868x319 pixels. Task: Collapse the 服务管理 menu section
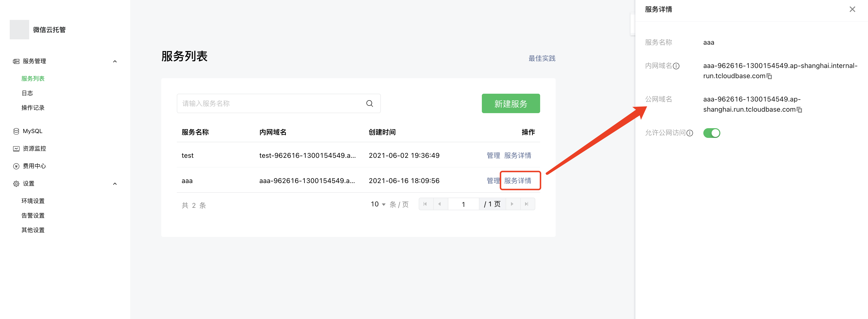tap(115, 61)
